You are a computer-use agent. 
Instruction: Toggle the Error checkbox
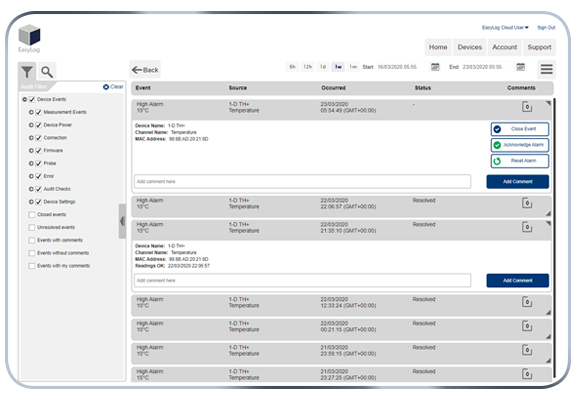point(39,176)
